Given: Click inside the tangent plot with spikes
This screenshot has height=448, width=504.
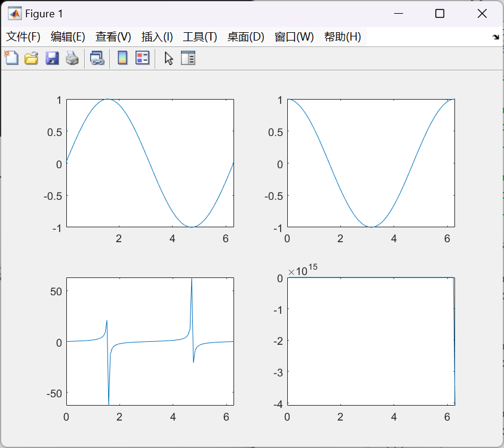Looking at the screenshot, I should coord(149,358).
